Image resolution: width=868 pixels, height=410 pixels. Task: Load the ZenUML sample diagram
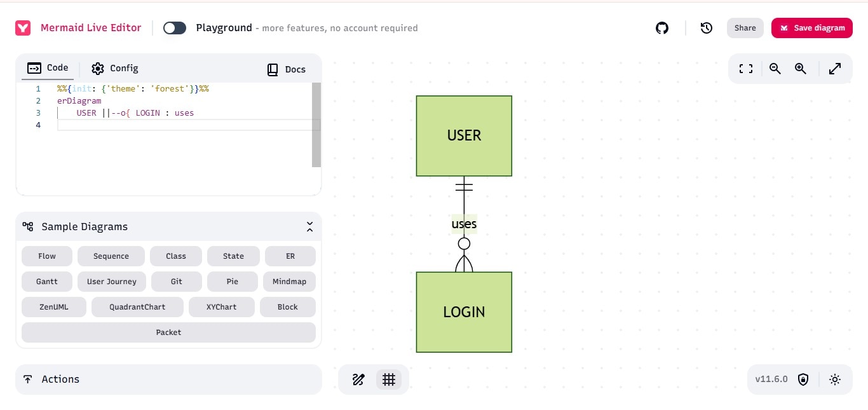point(54,307)
